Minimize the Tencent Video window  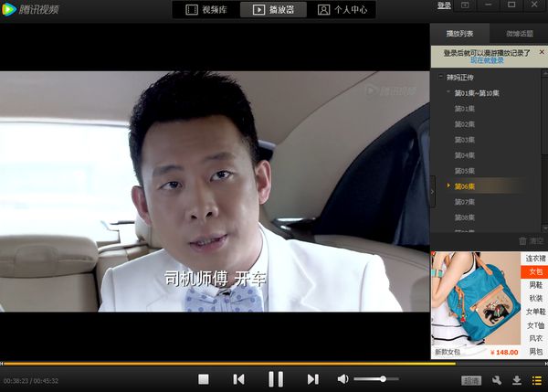pyautogui.click(x=489, y=5)
